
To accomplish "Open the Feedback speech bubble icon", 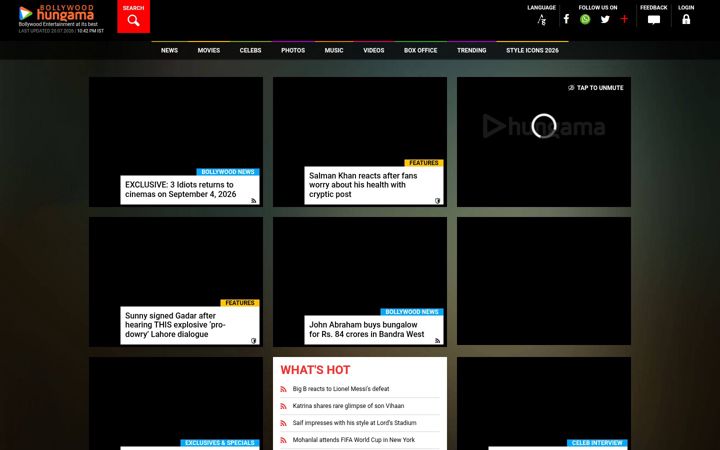I will pyautogui.click(x=654, y=20).
